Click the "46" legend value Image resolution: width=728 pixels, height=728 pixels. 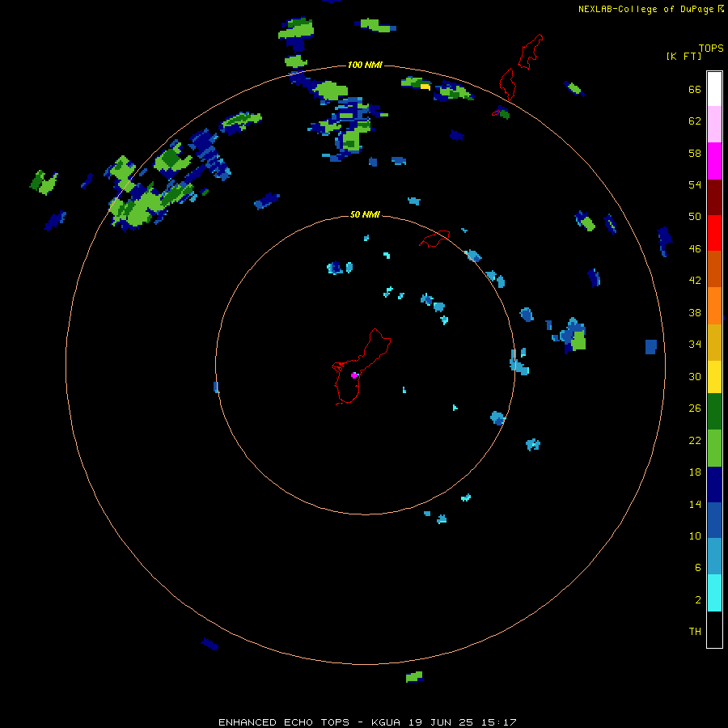coord(695,249)
